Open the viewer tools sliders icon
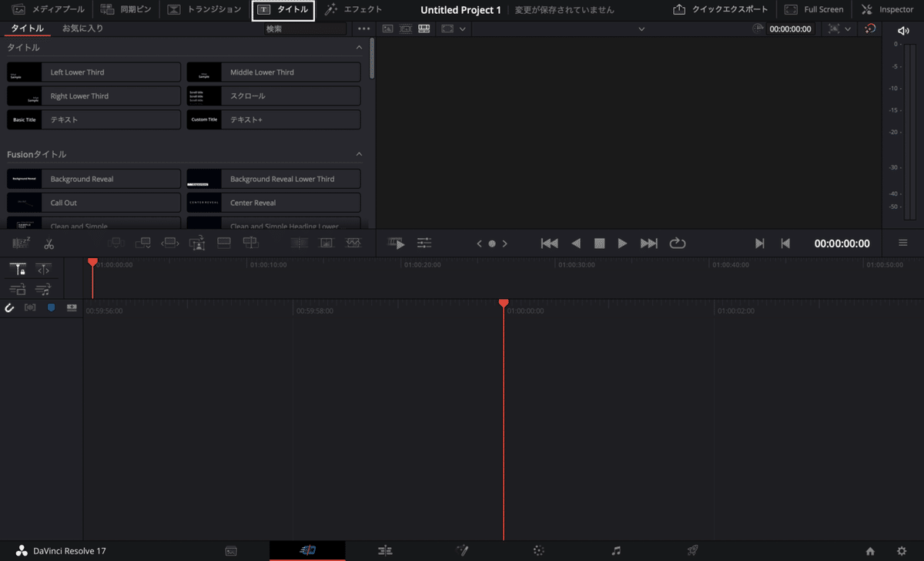Screen dimensions: 924x561 (x=424, y=244)
